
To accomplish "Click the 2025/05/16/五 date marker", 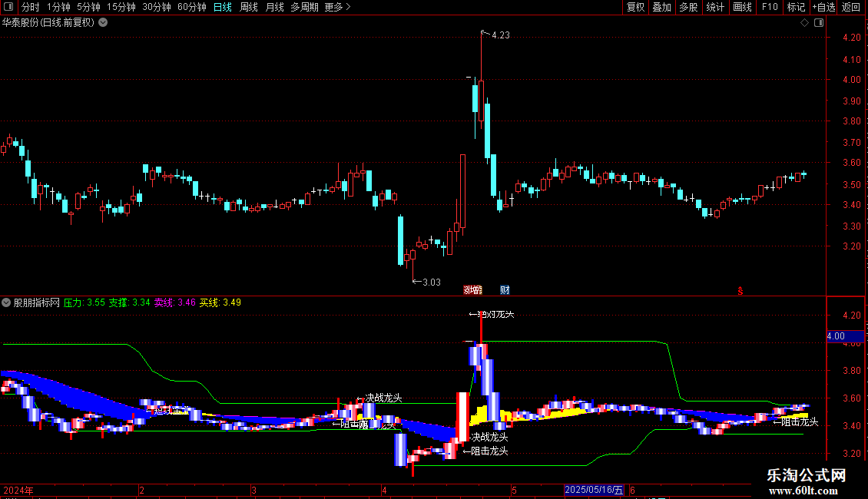I will click(594, 490).
